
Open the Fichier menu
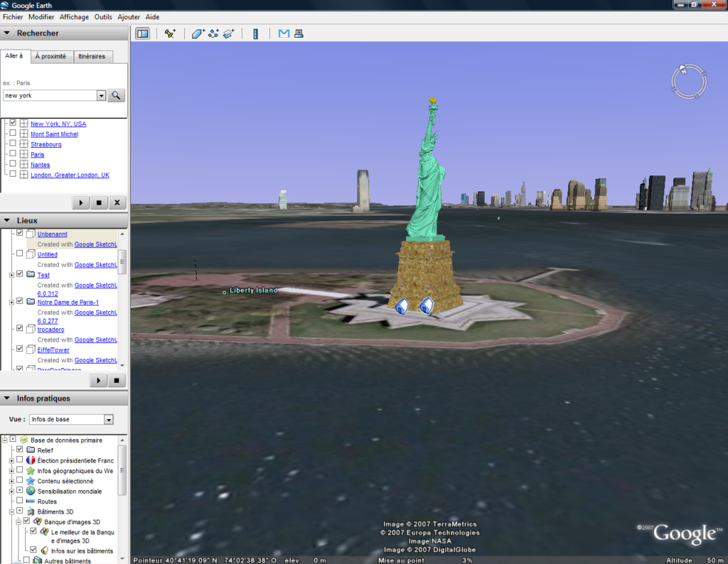(13, 17)
